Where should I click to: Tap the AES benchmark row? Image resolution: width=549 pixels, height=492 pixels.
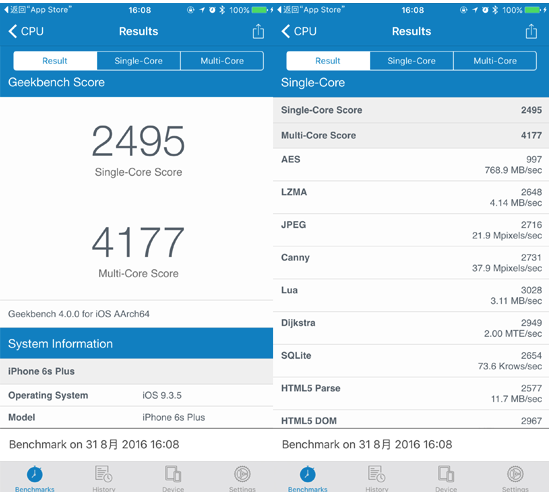(411, 165)
